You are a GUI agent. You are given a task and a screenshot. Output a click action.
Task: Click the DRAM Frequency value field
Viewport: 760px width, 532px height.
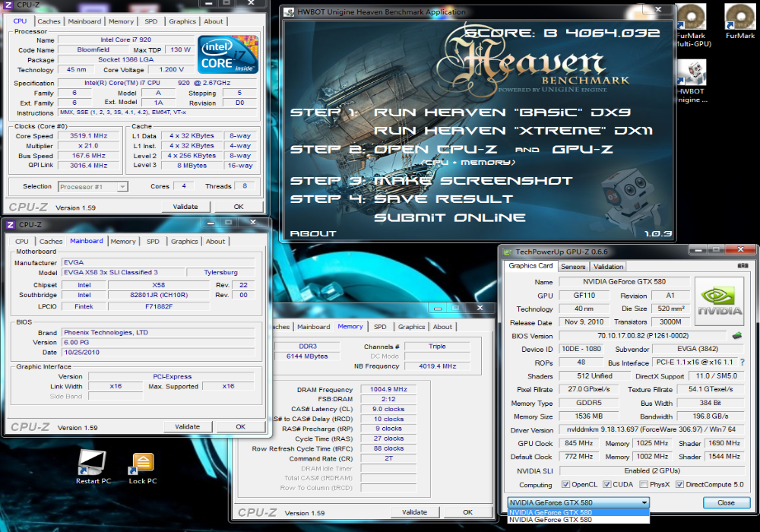click(388, 389)
